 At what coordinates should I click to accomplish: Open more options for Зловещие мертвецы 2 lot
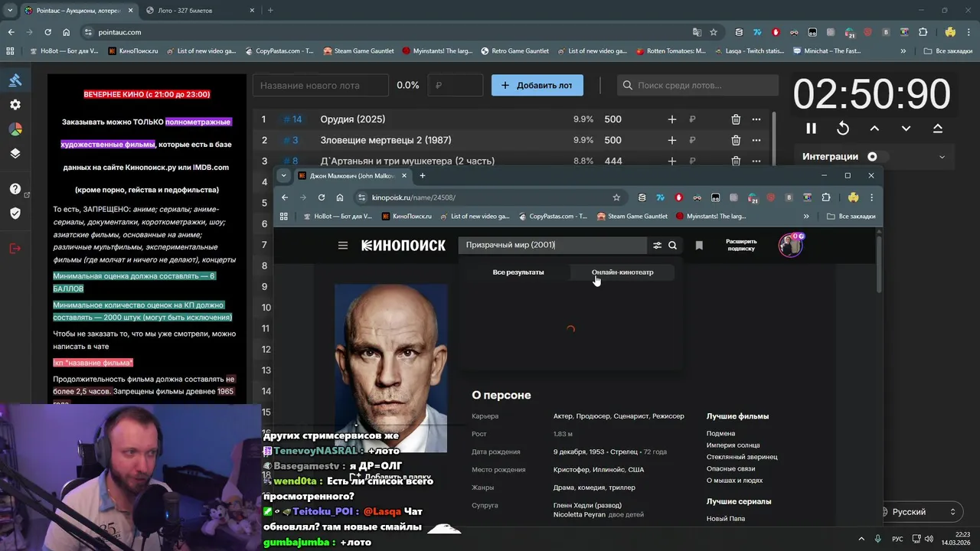coord(756,140)
